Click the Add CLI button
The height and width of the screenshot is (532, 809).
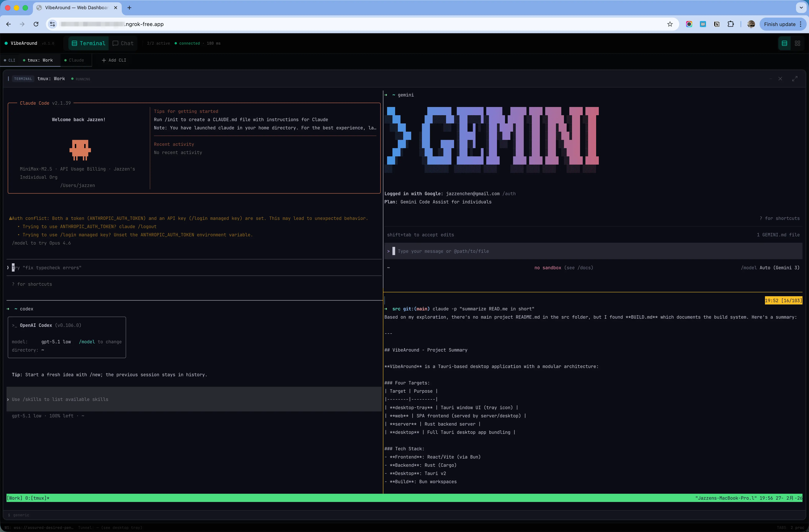114,60
